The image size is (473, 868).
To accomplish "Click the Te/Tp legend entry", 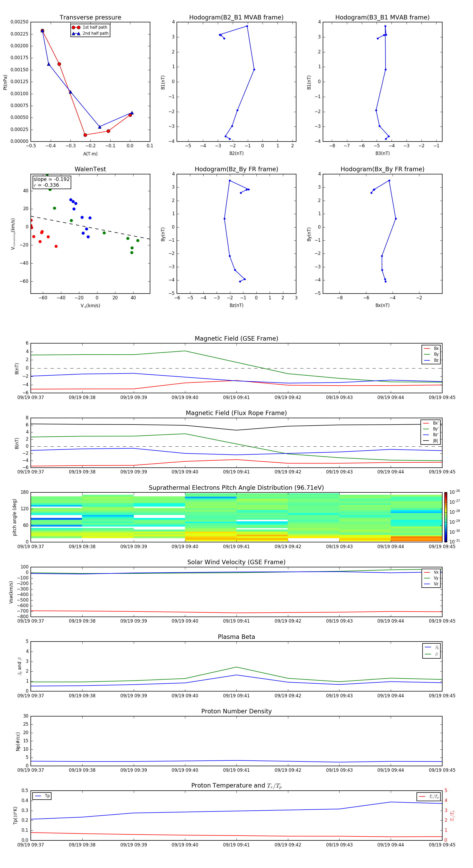I will click(x=429, y=796).
